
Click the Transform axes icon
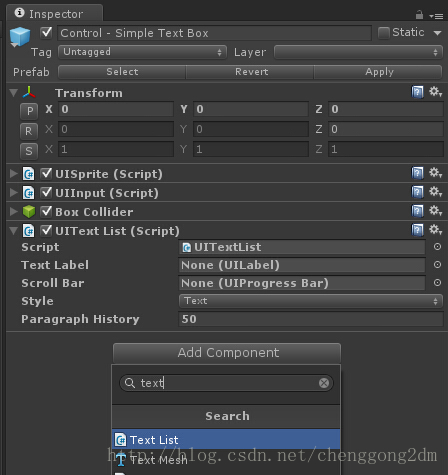(29, 92)
